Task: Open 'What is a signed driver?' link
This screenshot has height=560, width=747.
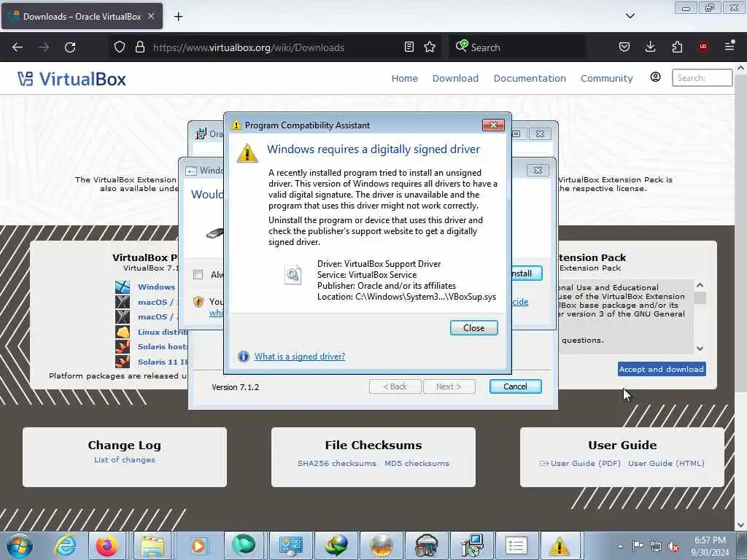Action: tap(300, 356)
